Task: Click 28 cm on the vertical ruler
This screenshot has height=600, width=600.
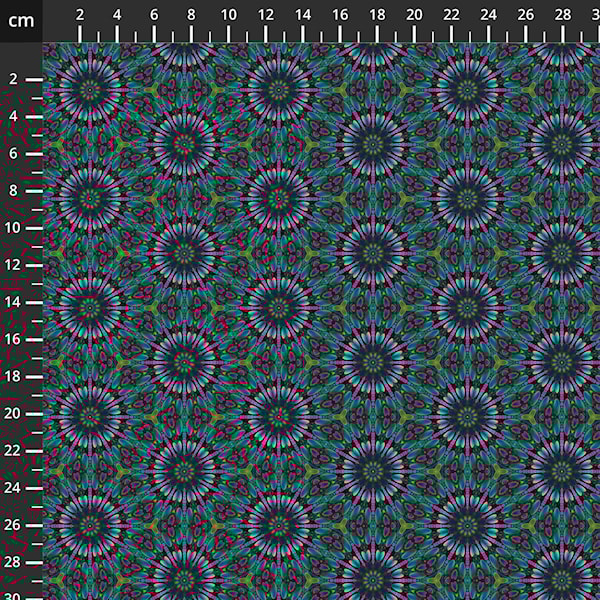Action: (14, 561)
